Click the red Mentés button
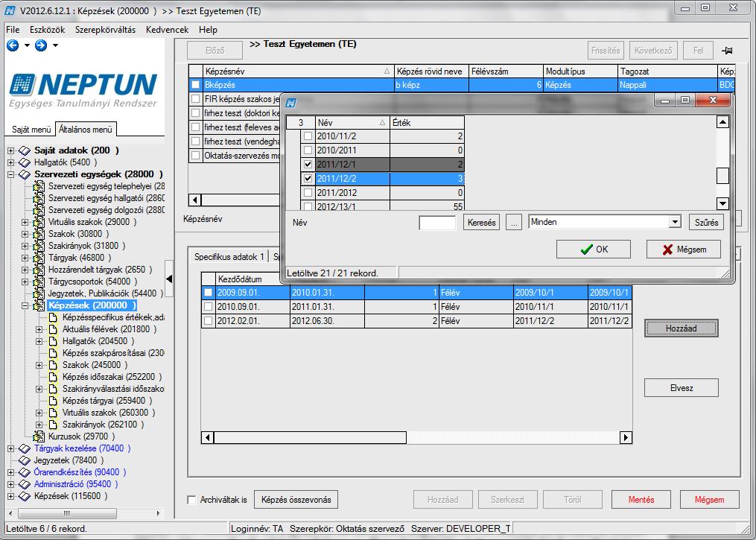This screenshot has width=756, height=540. point(641,500)
